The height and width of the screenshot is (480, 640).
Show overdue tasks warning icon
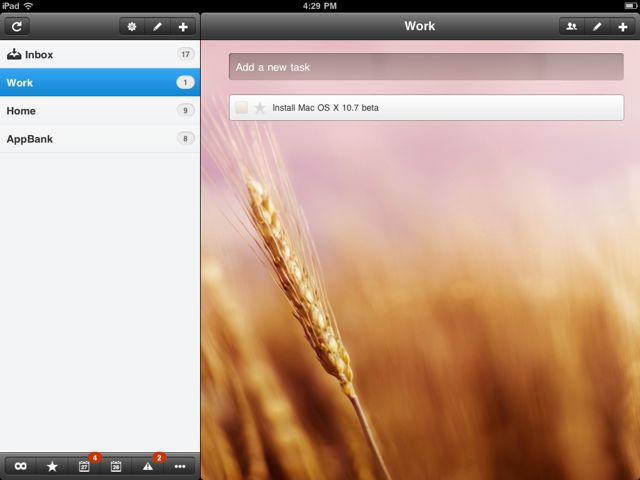pos(148,466)
